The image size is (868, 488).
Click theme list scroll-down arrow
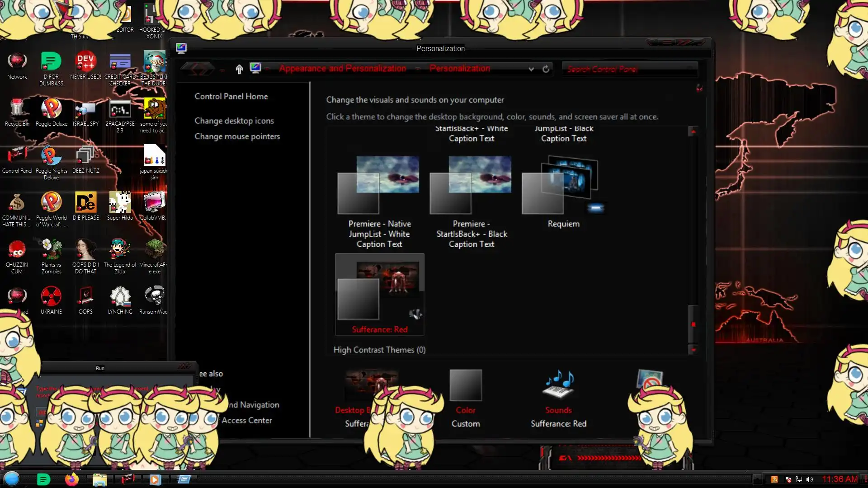(693, 349)
